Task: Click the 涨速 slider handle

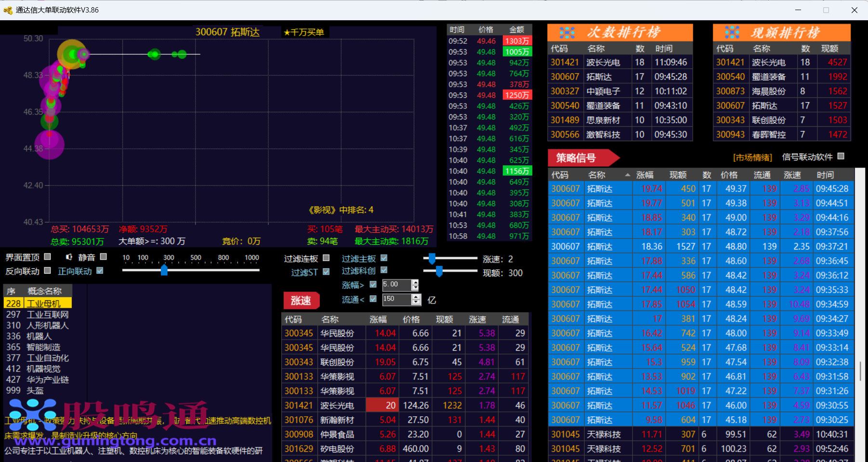Action: coord(432,259)
